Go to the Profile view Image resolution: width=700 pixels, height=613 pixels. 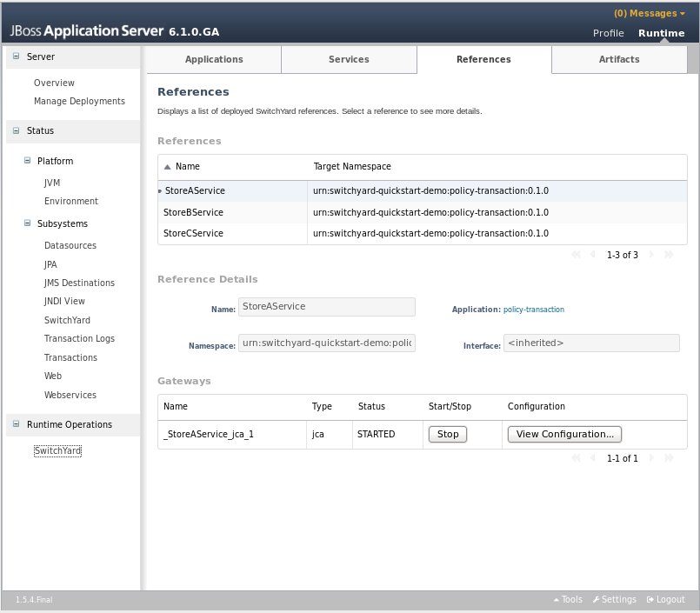pos(608,33)
